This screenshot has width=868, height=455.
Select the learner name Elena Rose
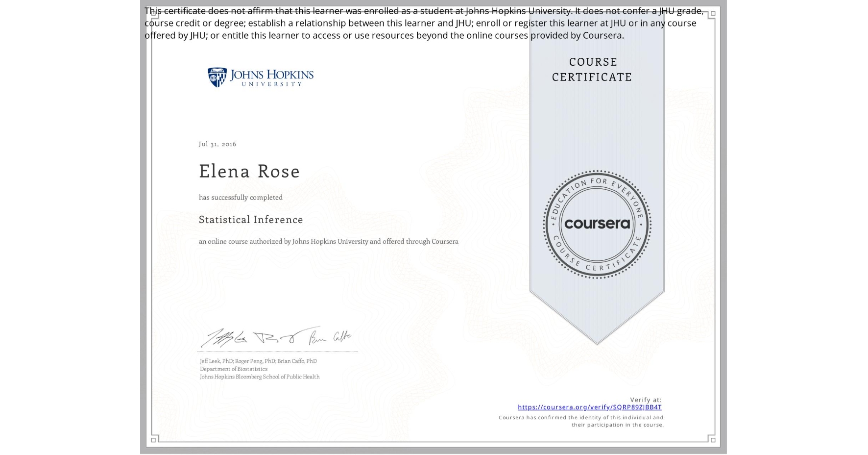pos(249,171)
